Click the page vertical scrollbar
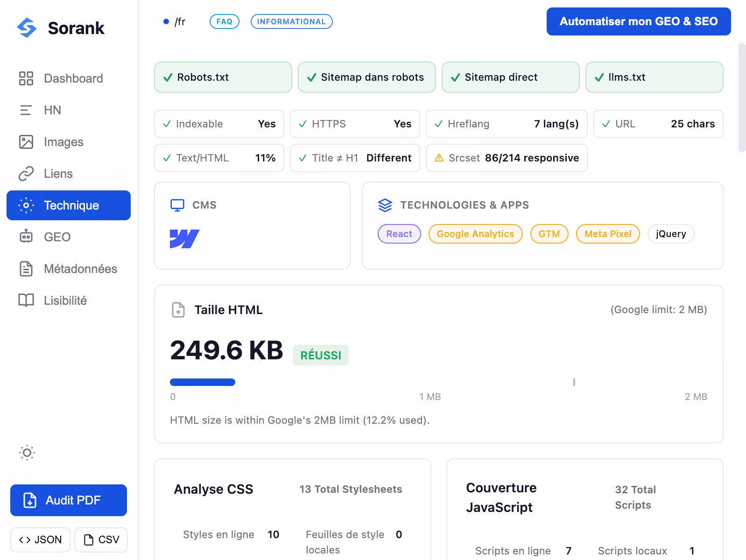Viewport: 746px width, 560px height. point(742,98)
